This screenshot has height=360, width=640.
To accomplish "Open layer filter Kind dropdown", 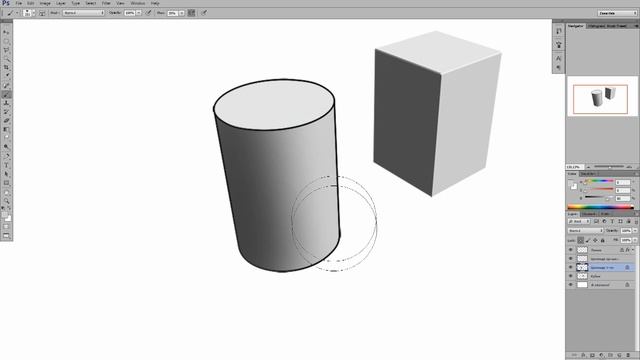I will pyautogui.click(x=578, y=221).
